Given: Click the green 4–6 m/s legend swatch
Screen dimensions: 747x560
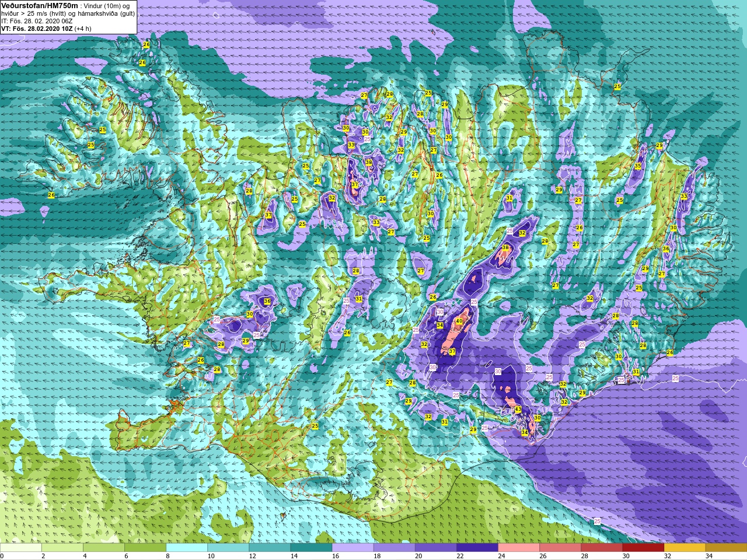Looking at the screenshot, I should (x=104, y=548).
